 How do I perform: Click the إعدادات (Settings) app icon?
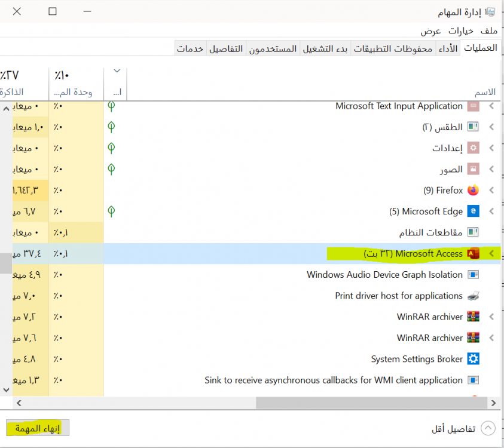[x=473, y=148]
